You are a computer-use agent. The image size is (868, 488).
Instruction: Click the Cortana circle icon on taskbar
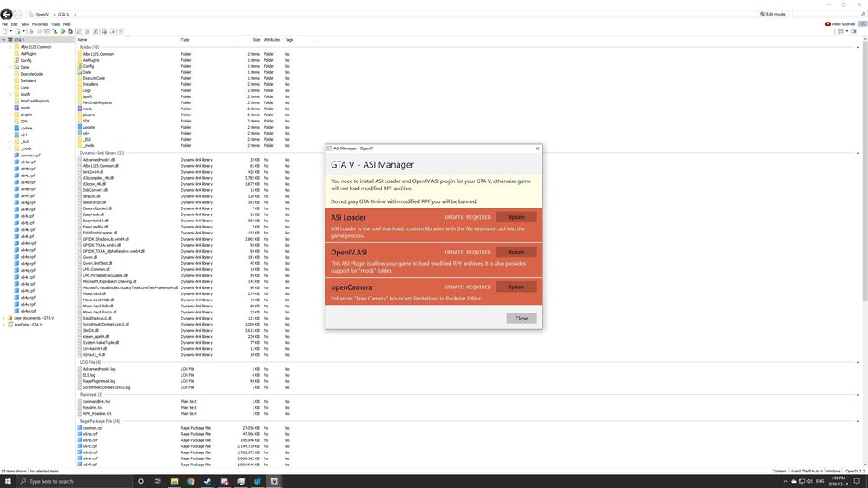141,481
